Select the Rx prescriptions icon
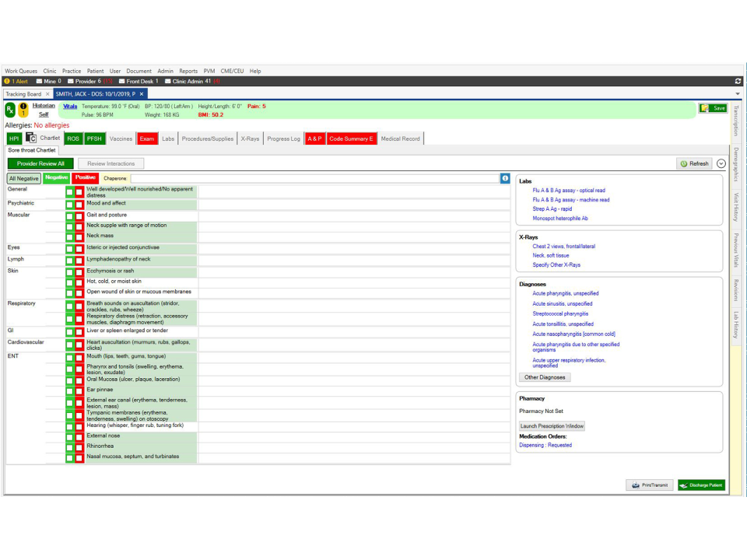 (x=10, y=109)
